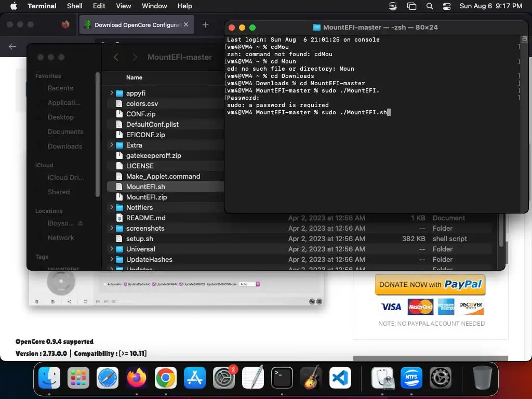Click the NTFS menu bar status icon

tap(393, 6)
